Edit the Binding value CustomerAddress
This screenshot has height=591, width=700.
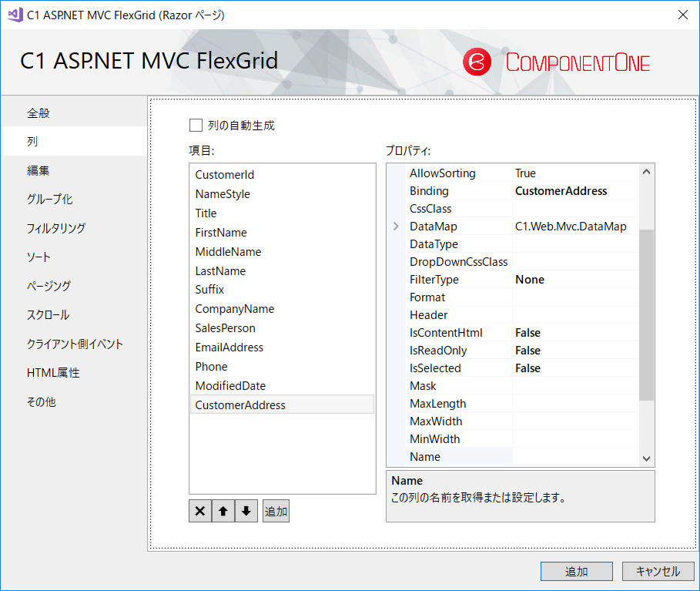pos(575,191)
